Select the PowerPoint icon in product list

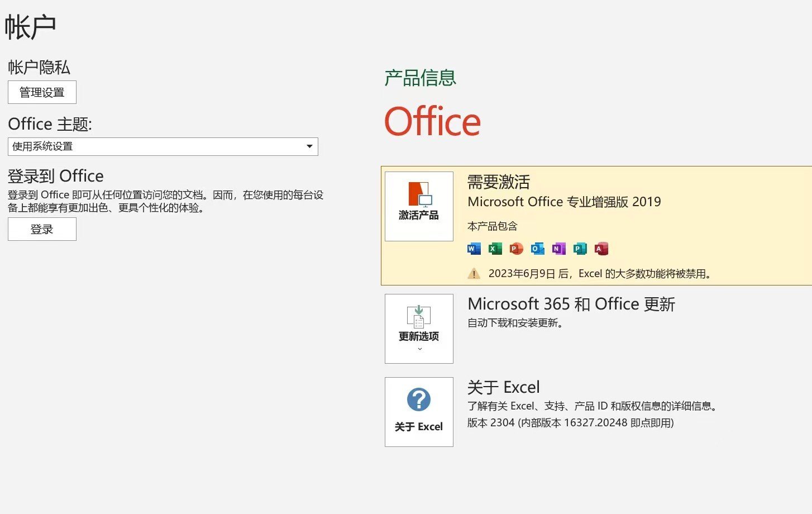pyautogui.click(x=515, y=248)
